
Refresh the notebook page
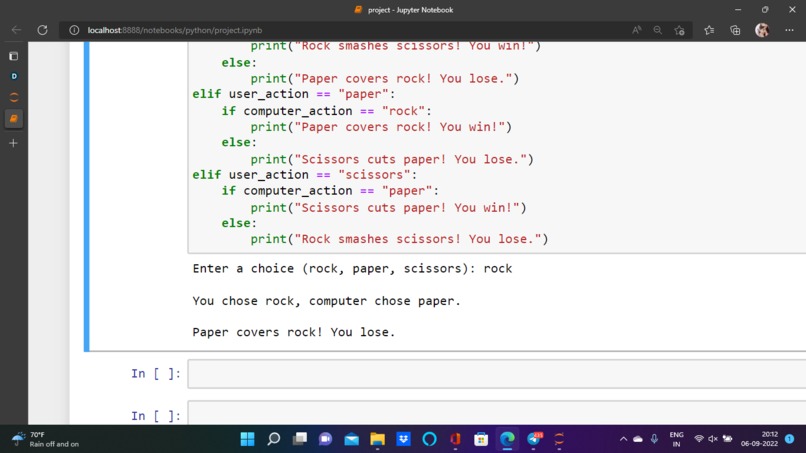click(42, 30)
